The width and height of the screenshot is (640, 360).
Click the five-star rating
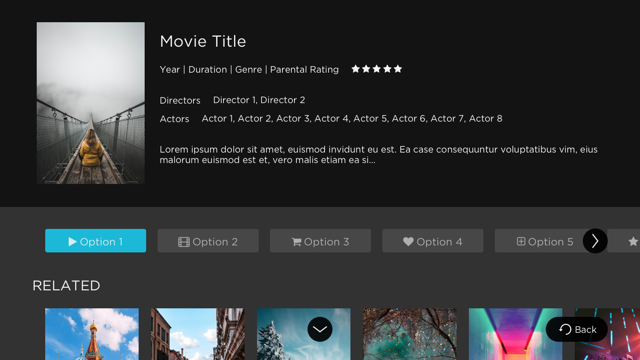pyautogui.click(x=377, y=69)
